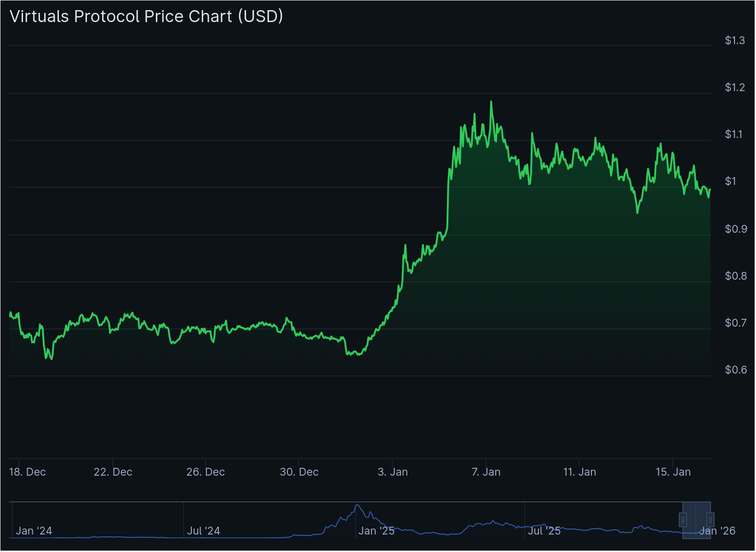Click the $0.7 price axis label
756x552 pixels.
click(x=736, y=323)
